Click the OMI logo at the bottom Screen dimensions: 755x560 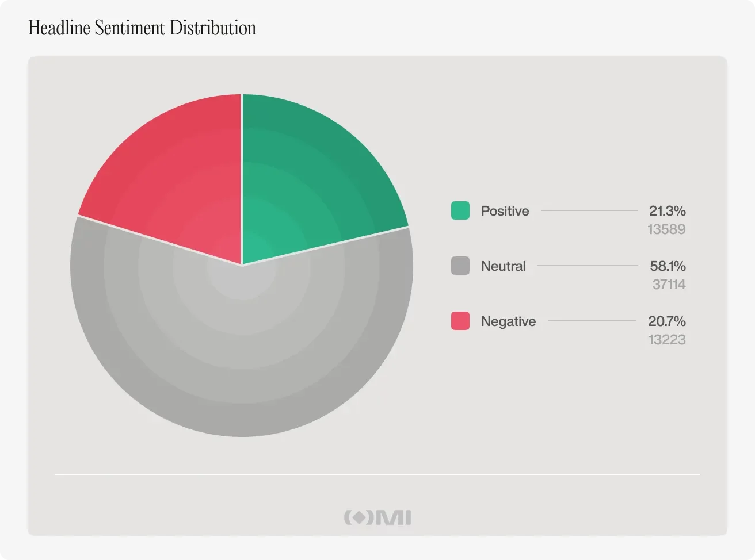(377, 517)
